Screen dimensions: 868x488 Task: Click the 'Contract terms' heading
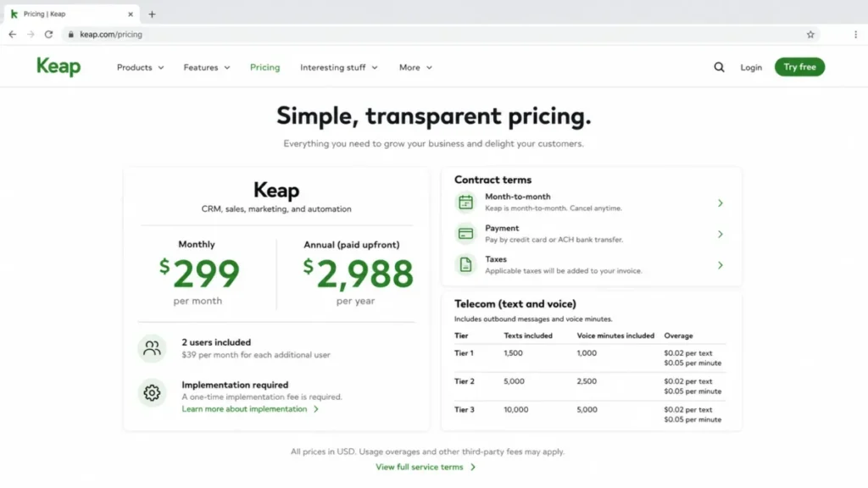click(x=492, y=180)
